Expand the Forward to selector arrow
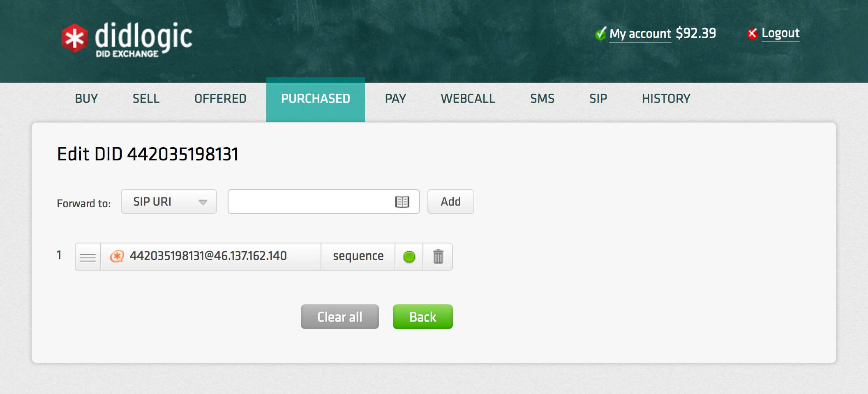This screenshot has width=868, height=394. tap(202, 202)
